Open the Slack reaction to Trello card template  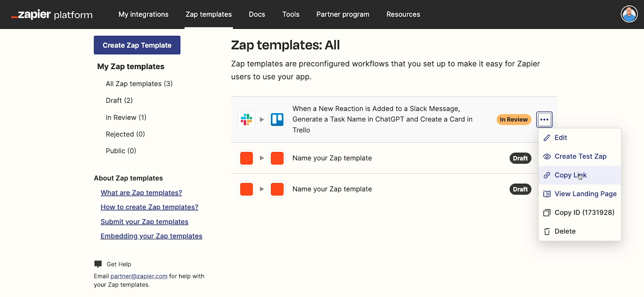pos(382,119)
